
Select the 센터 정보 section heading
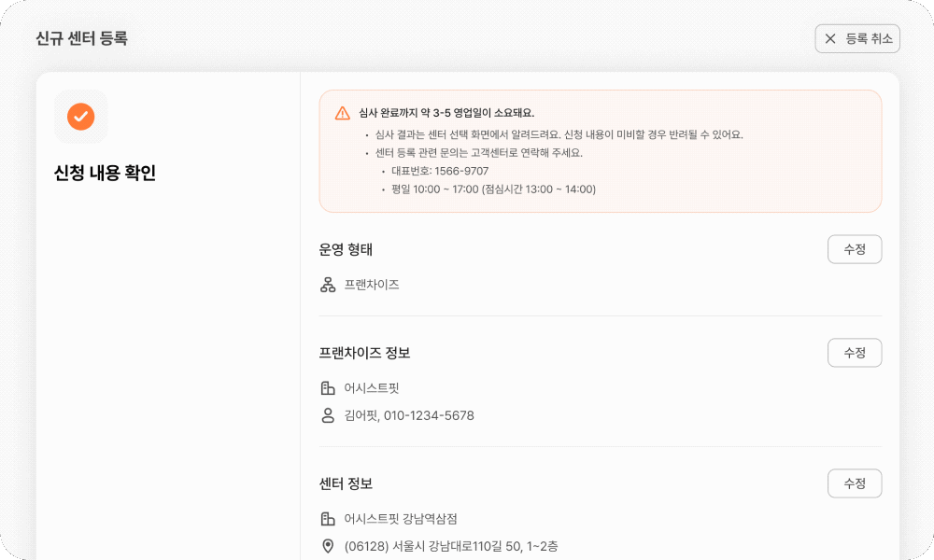(346, 483)
